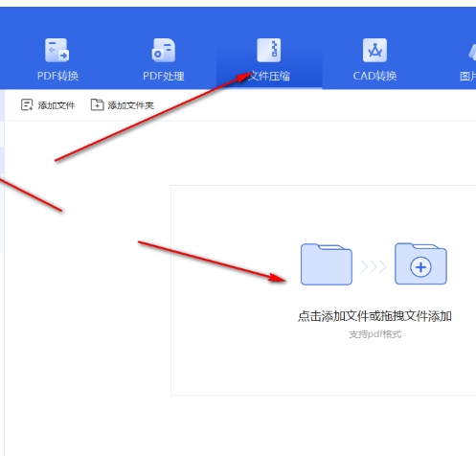
Task: Click the 添加文件夹 folder-plus icon
Action: click(x=98, y=104)
